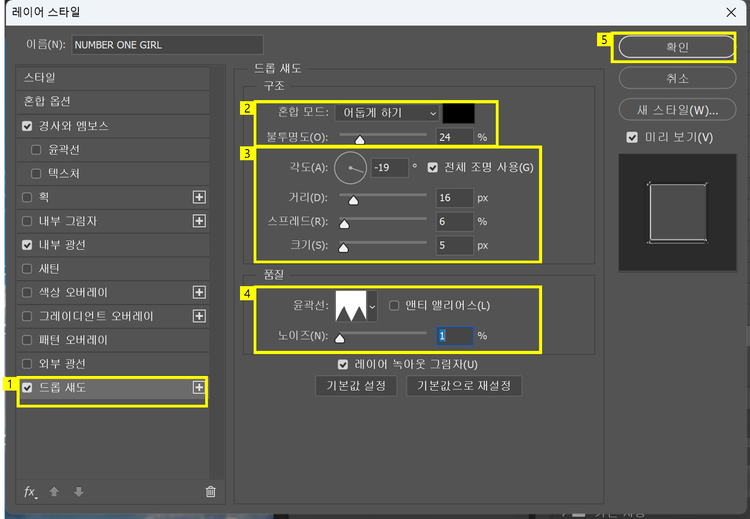This screenshot has width=750, height=519.
Task: Open 혼합 모드 dropdown showing 어둡게 하기
Action: (387, 113)
